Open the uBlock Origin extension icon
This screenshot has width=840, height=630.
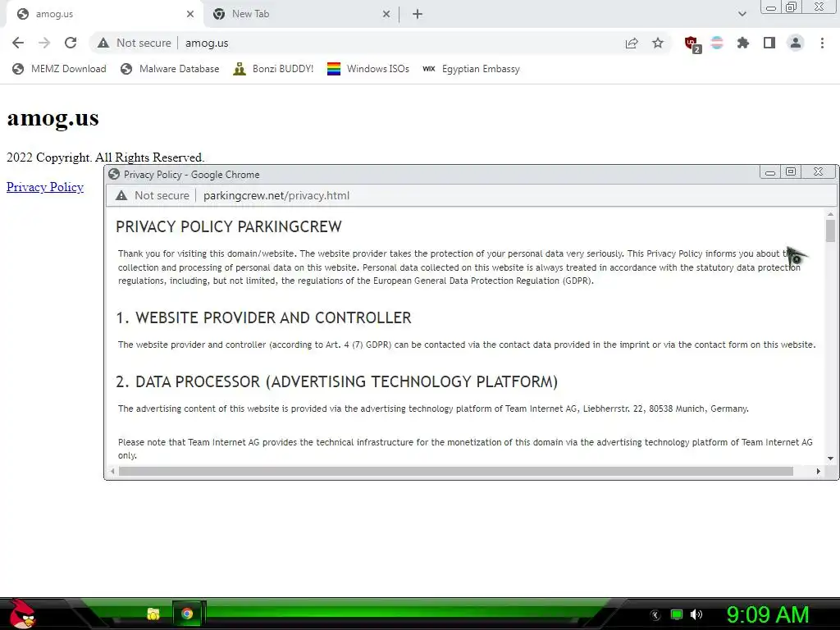[x=692, y=43]
